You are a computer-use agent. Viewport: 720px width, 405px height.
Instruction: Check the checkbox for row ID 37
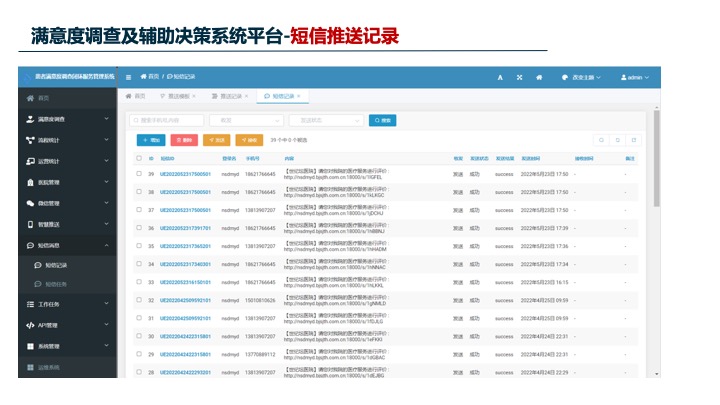139,210
